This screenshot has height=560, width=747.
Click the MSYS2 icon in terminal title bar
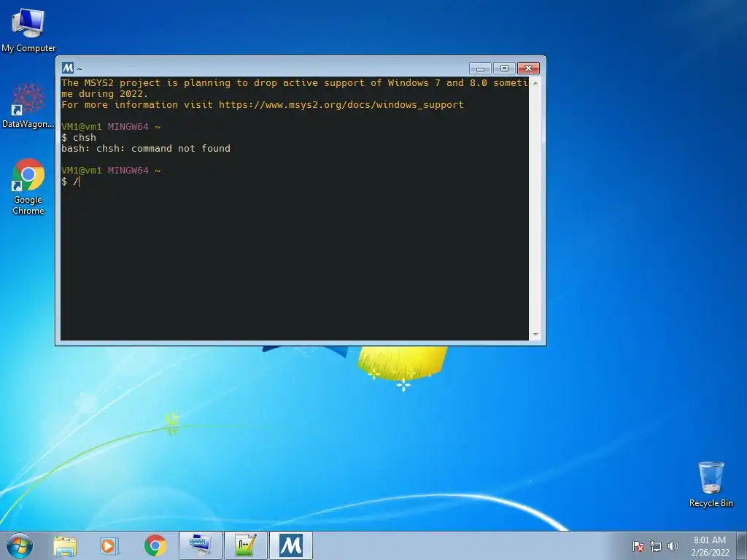68,68
